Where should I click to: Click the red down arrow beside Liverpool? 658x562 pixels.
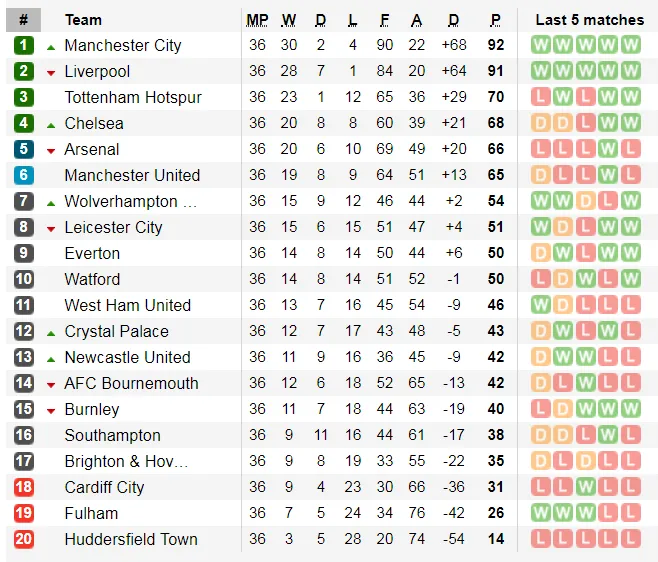[x=51, y=72]
